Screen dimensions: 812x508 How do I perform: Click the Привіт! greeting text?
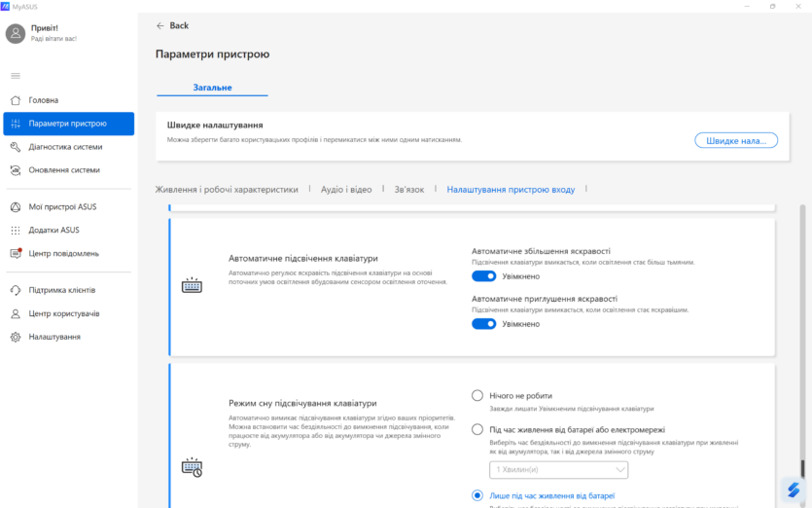[x=45, y=28]
